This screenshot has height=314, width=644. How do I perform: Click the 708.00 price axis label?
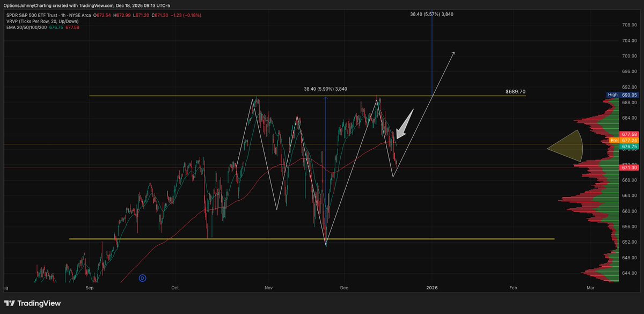tap(629, 25)
